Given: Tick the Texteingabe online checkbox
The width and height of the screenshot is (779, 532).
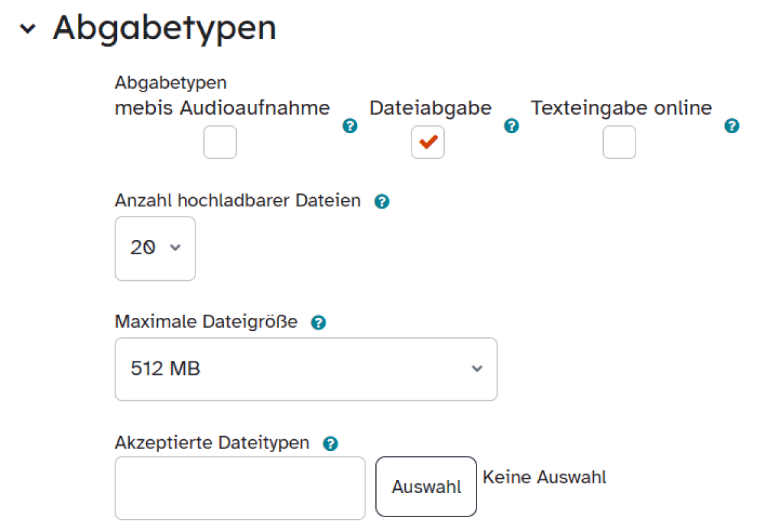Looking at the screenshot, I should point(619,142).
